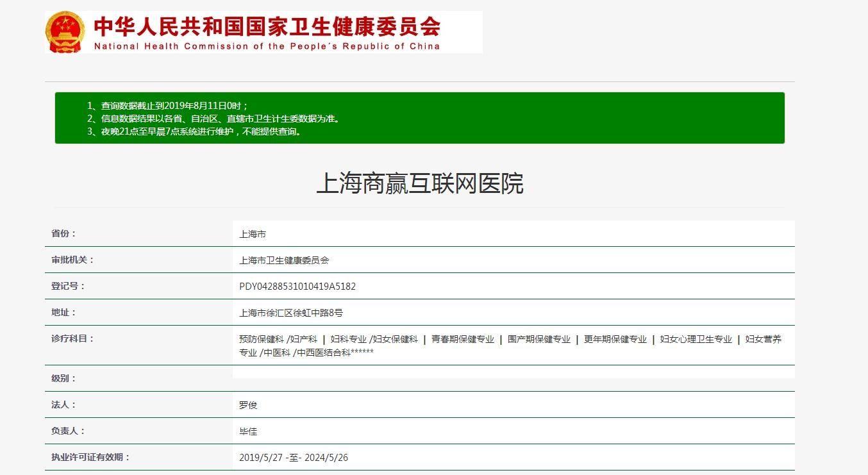The image size is (868, 475).
Task: Click the license validity dates 2019/5/27 to 2024/5/26
Action: pos(294,458)
